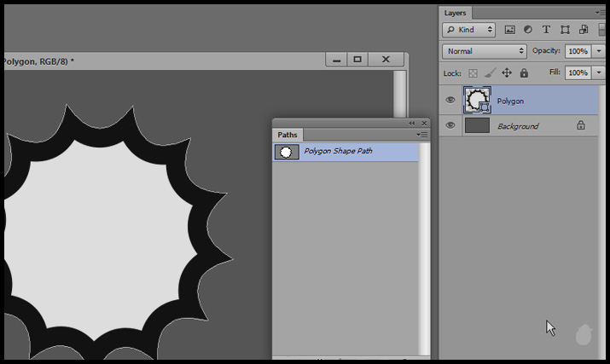This screenshot has height=364, width=610.
Task: Click lock all padlock icon
Action: point(524,73)
